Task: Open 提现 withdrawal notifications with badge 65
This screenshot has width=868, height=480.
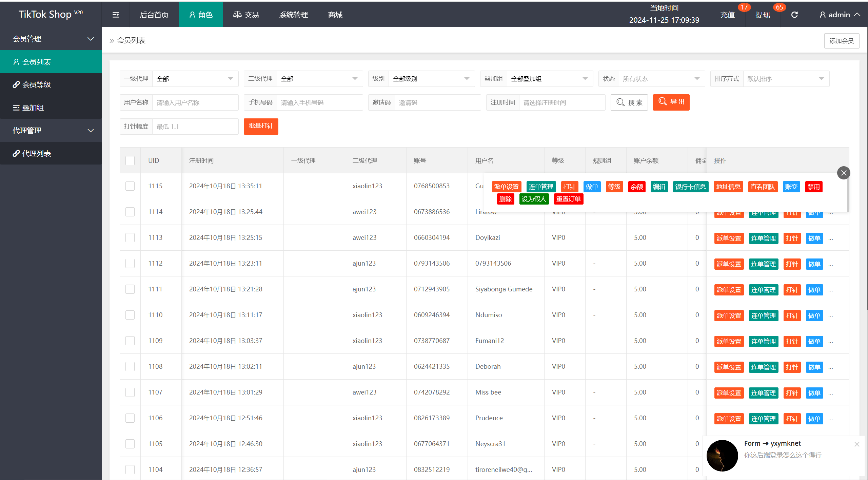Action: (763, 15)
